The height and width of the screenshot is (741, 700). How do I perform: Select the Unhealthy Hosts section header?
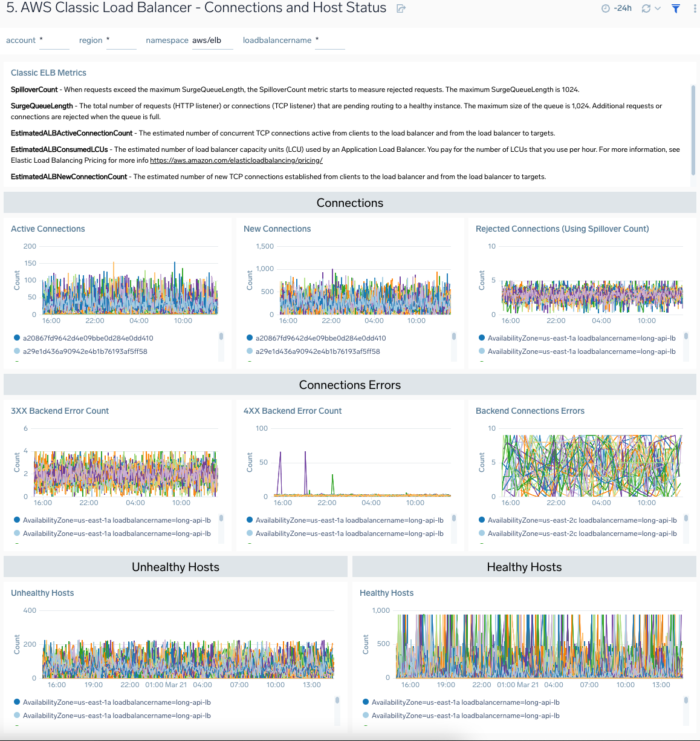(175, 566)
